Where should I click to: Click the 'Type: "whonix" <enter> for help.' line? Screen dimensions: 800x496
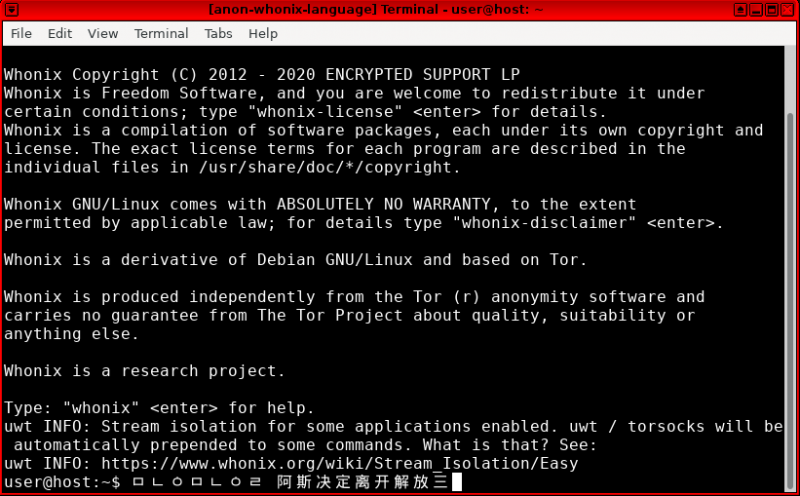159,408
